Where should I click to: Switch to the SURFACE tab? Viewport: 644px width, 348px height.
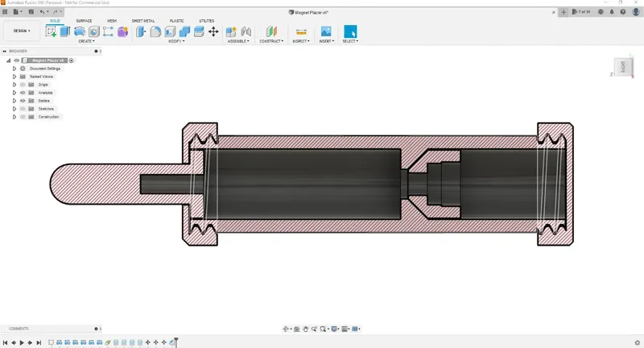pyautogui.click(x=84, y=21)
